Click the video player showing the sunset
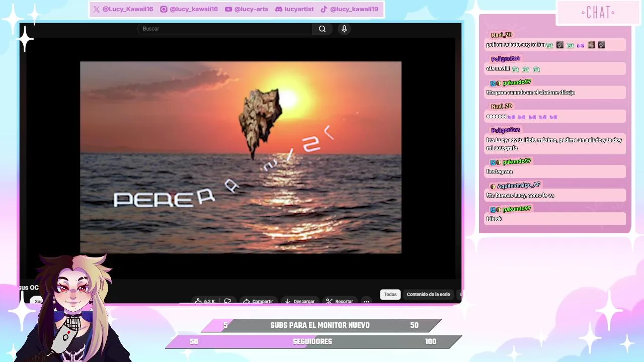 coord(240,157)
